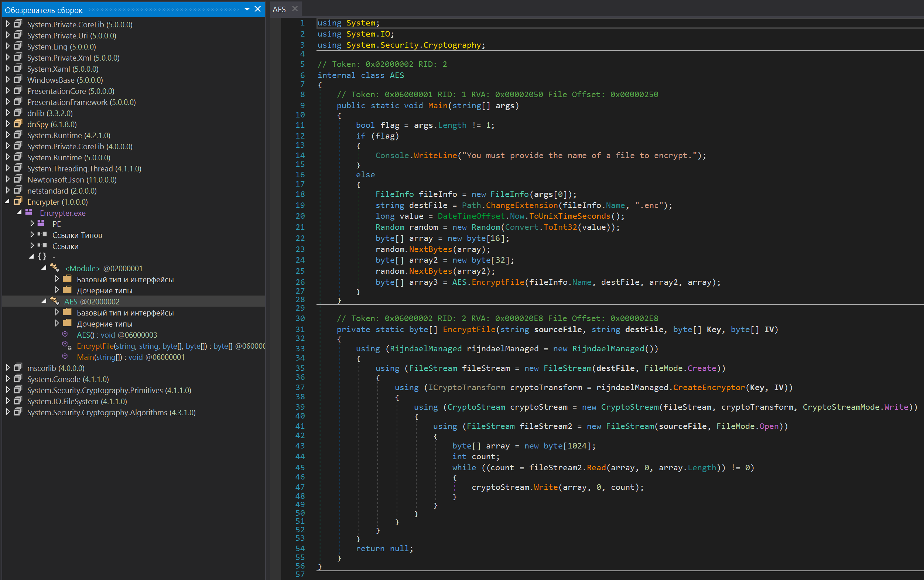The image size is (924, 580).
Task: Click the Ссылки Типов node icon
Action: coord(42,234)
